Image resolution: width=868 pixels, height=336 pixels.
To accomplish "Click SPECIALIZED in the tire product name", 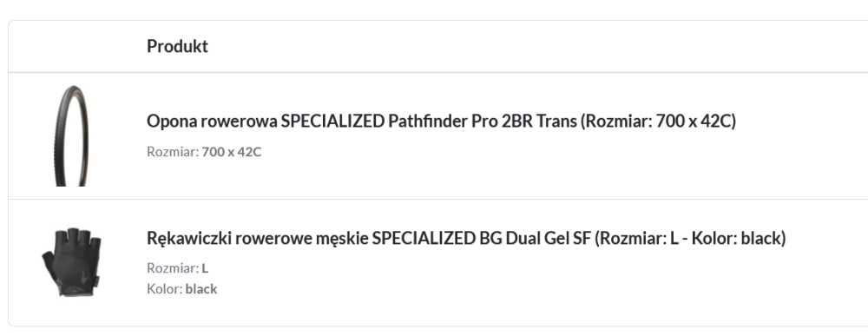I will tap(332, 121).
